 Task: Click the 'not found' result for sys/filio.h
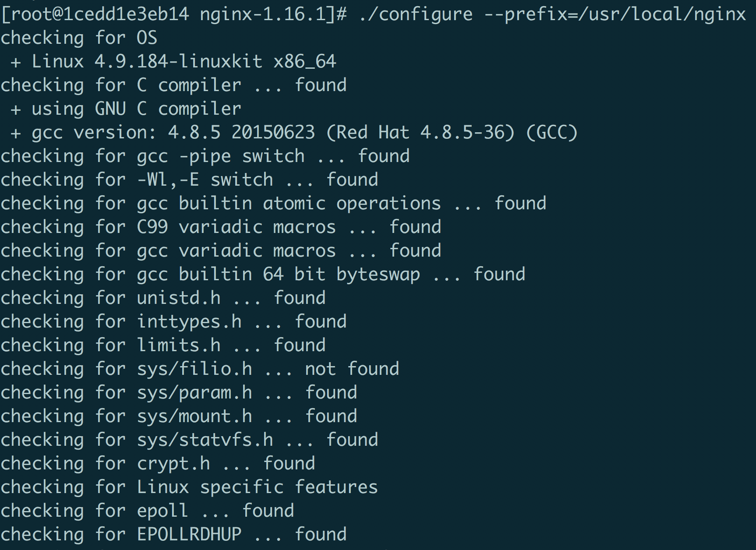(x=352, y=369)
